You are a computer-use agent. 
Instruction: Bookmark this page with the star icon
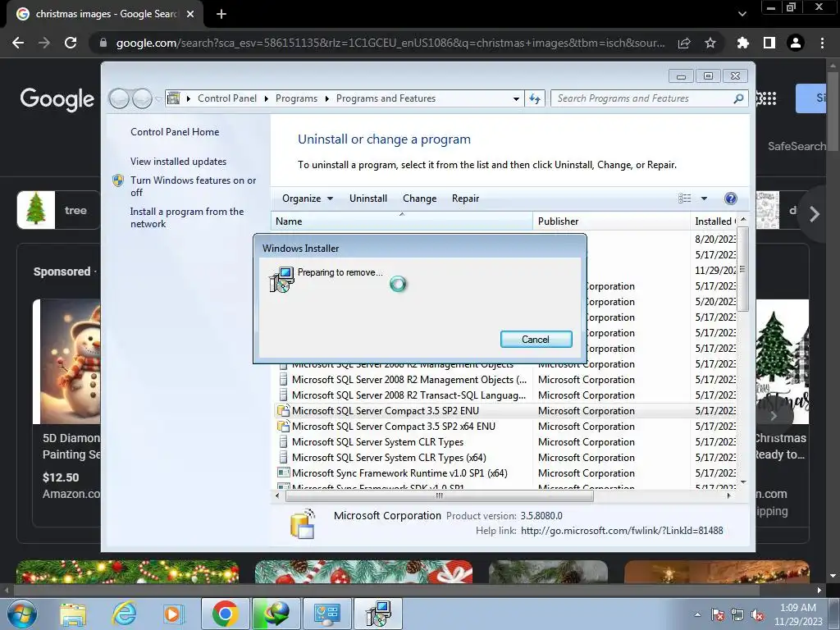pyautogui.click(x=710, y=43)
